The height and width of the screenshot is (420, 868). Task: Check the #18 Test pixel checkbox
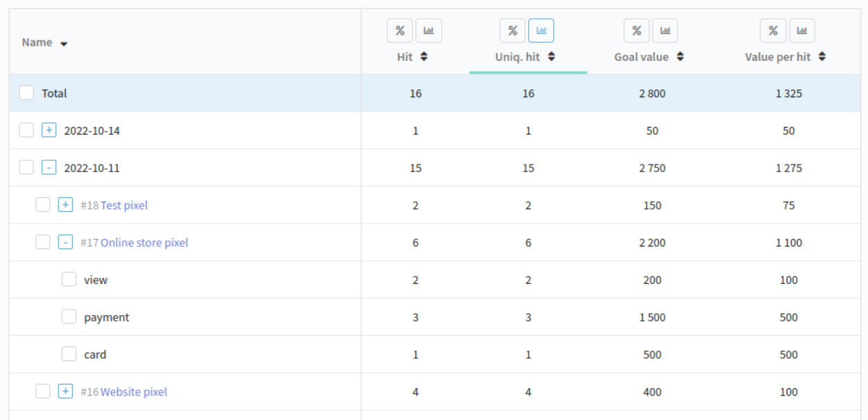click(43, 205)
